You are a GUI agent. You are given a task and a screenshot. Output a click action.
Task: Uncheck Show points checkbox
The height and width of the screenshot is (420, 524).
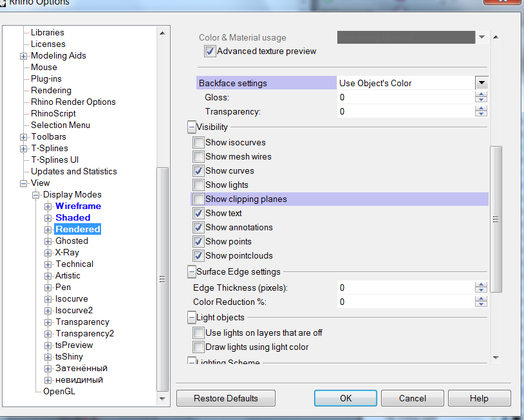point(198,241)
